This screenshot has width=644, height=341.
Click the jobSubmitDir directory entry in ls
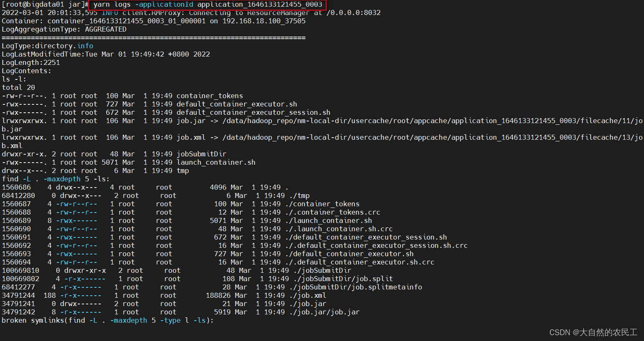(201, 154)
